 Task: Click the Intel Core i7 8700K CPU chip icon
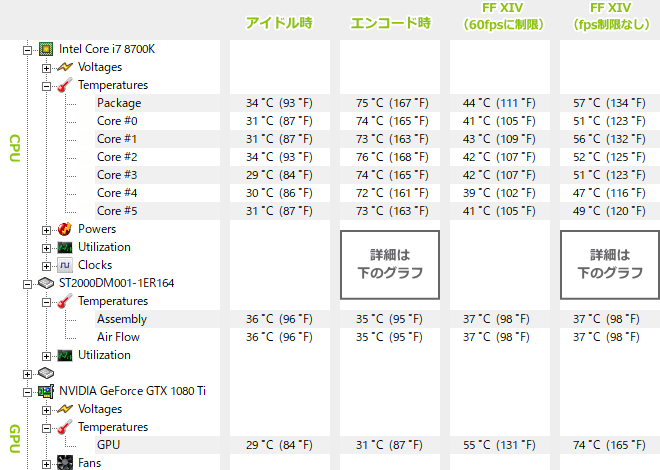(46, 49)
